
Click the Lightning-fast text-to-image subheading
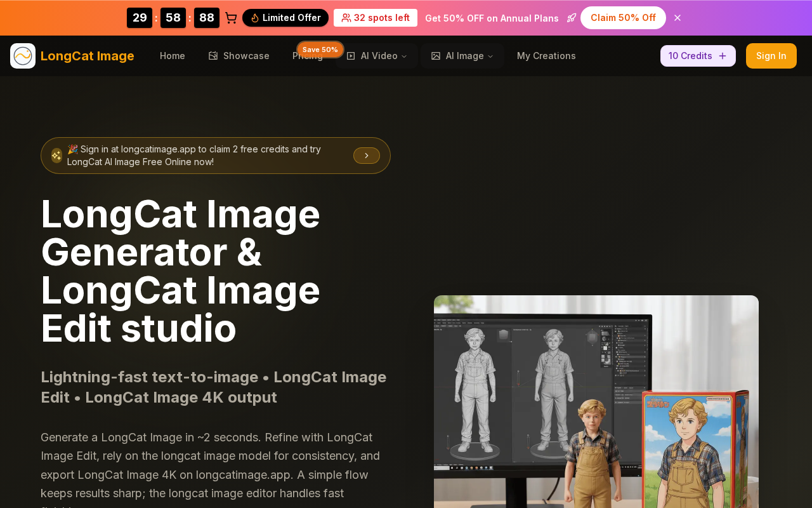click(x=214, y=387)
